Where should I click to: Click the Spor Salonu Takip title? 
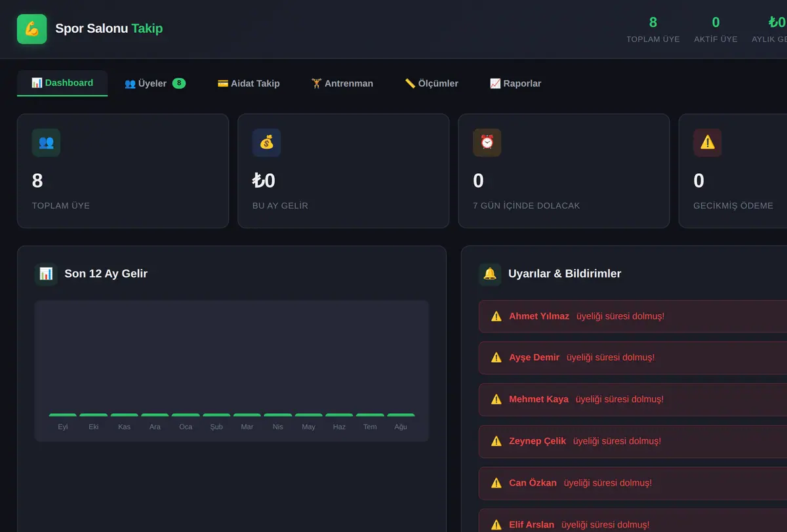pos(109,28)
